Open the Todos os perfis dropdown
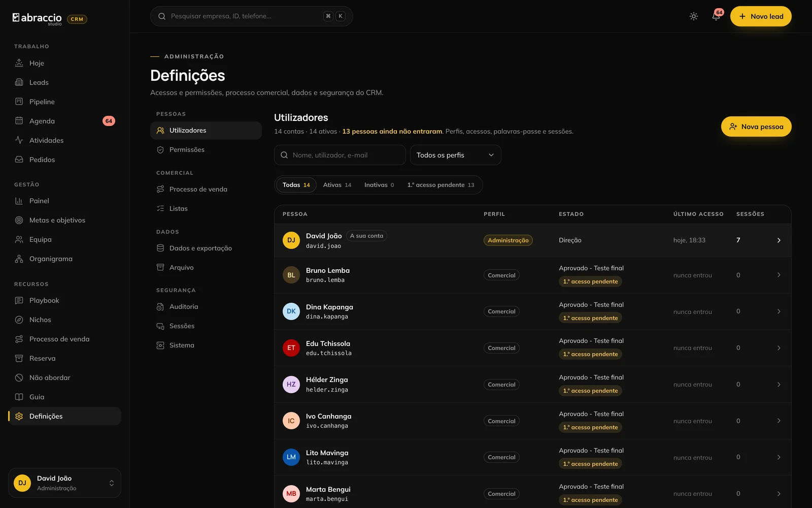 point(455,155)
